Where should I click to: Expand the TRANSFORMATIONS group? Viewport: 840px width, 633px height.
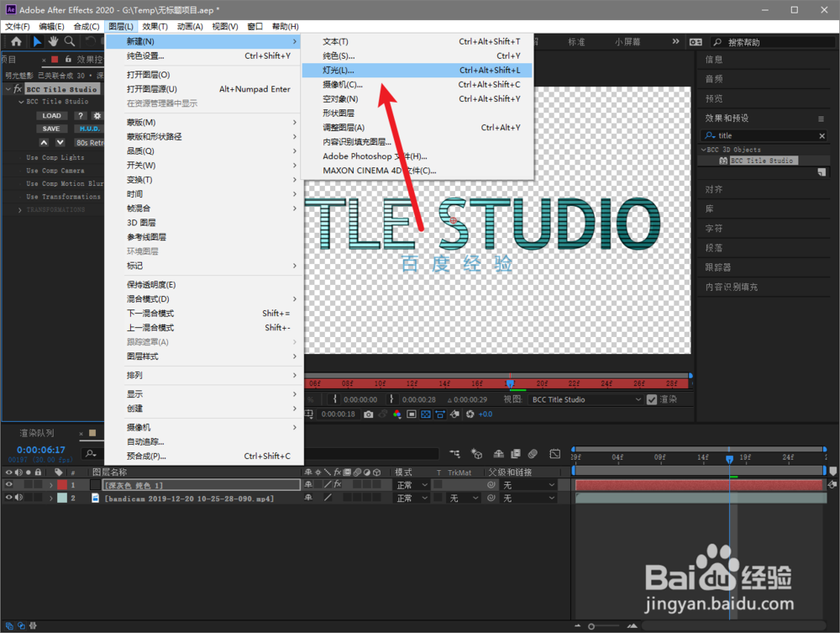click(x=20, y=210)
